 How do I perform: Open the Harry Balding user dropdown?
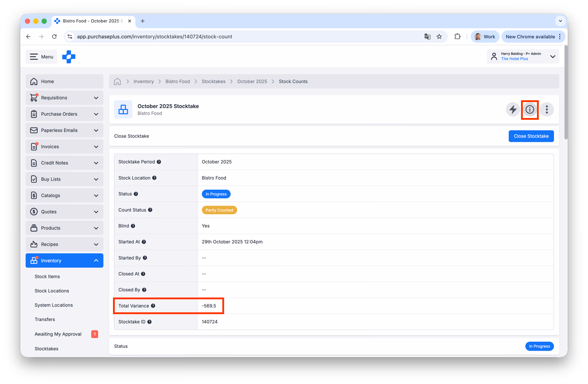523,56
